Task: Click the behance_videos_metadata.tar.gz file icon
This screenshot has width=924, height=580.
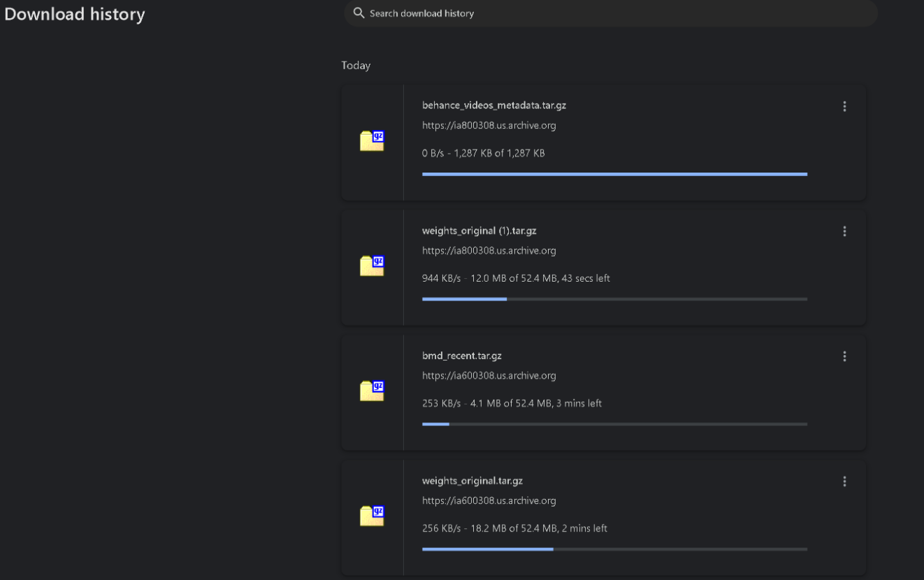Action: [x=372, y=141]
